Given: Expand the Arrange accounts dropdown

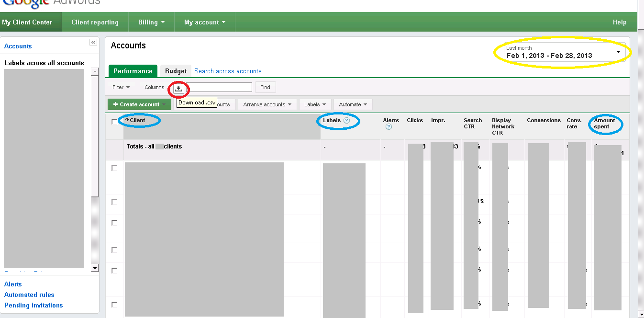Looking at the screenshot, I should [x=267, y=104].
